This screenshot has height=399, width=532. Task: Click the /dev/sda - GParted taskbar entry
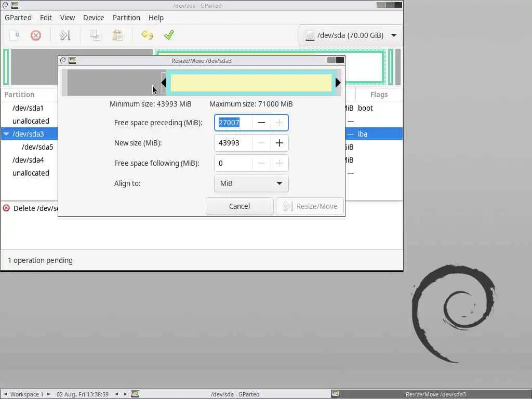[x=235, y=394]
